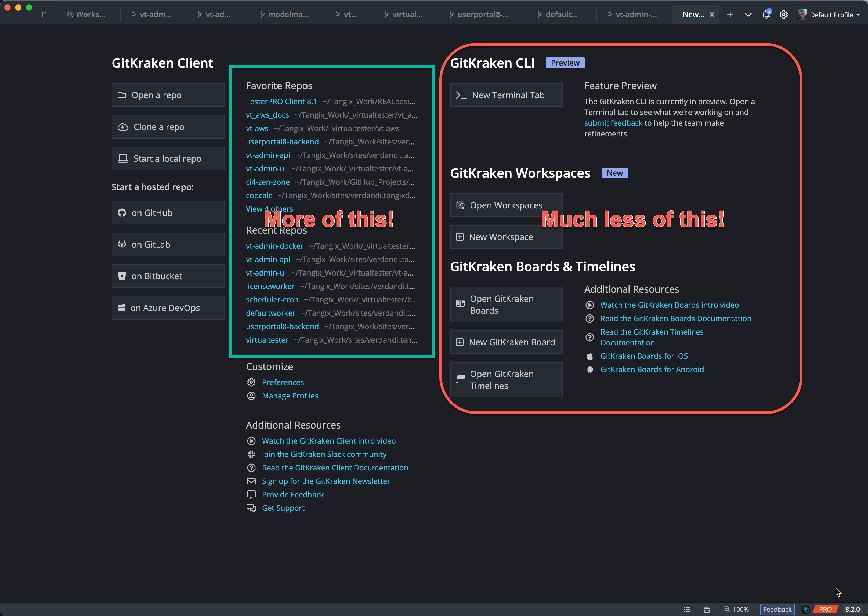The image size is (868, 616).
Task: Select the New... tab
Action: click(x=693, y=15)
